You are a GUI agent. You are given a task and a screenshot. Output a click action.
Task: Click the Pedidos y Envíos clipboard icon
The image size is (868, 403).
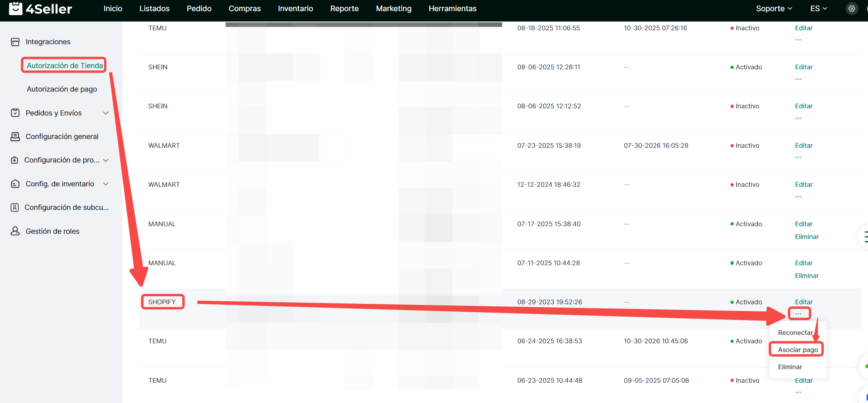click(x=15, y=113)
